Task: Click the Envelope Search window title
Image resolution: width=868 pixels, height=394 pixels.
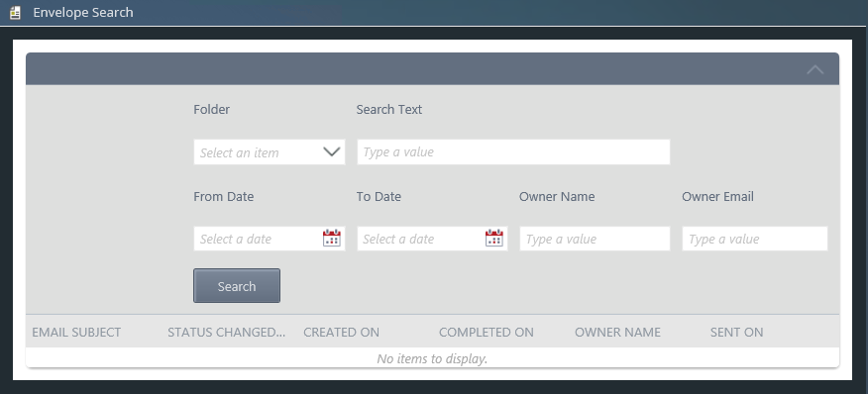Action: (x=83, y=12)
